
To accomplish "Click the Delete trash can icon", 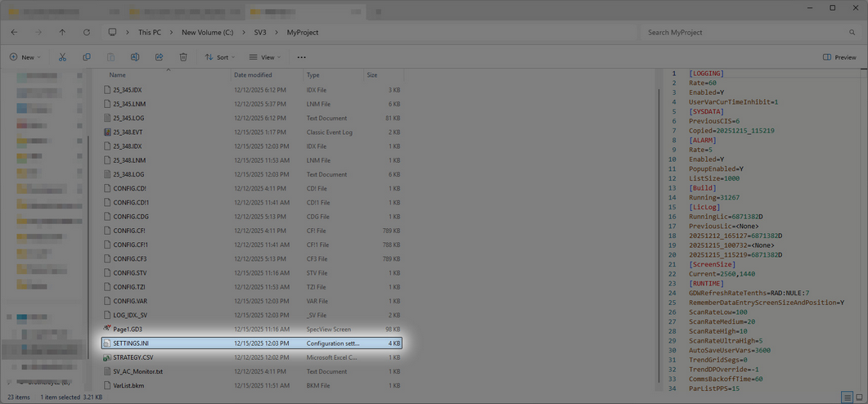I will 183,57.
